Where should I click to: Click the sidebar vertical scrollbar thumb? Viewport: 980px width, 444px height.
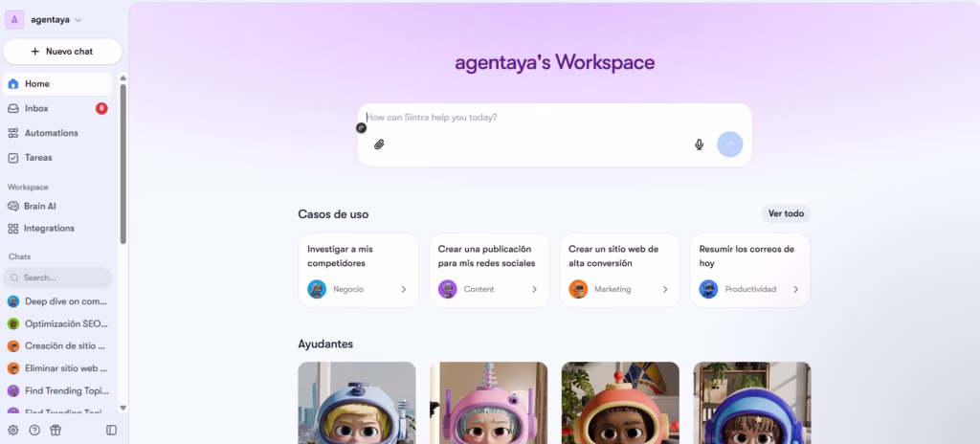point(123,164)
